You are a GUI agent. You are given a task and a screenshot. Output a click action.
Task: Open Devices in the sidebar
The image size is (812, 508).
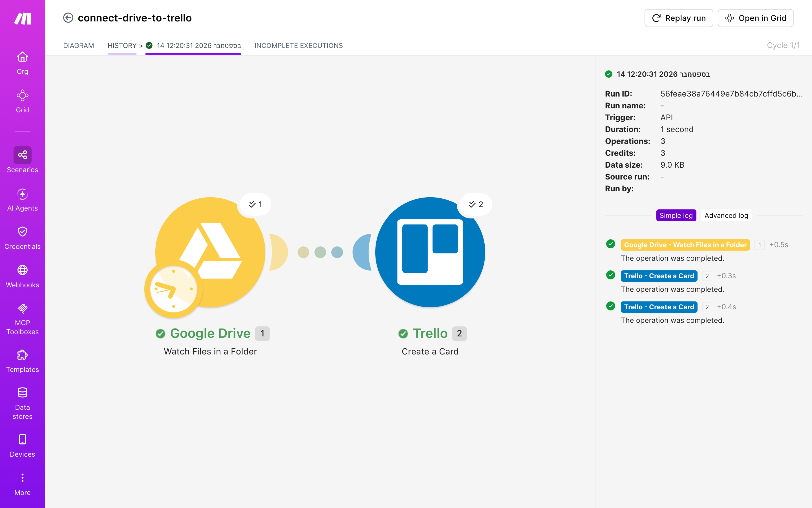[23, 446]
